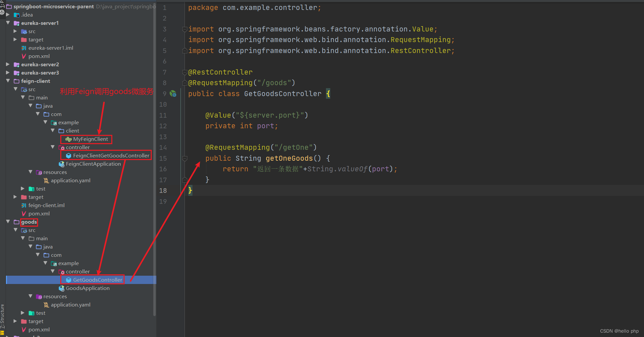This screenshot has height=337, width=644.
Task: Click the yaml icon of goods application.yaml
Action: [46, 305]
